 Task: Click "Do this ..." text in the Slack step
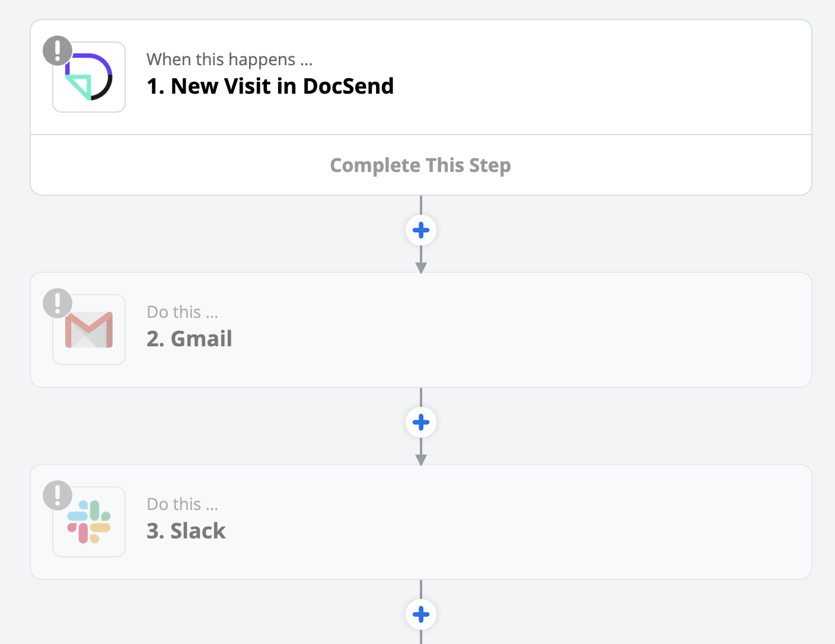pyautogui.click(x=183, y=504)
